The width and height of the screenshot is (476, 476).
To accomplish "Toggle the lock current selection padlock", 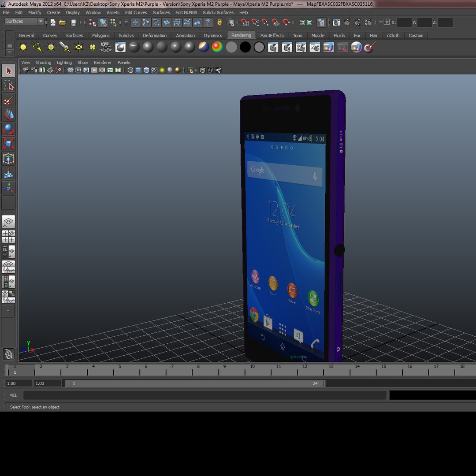I will [219, 22].
